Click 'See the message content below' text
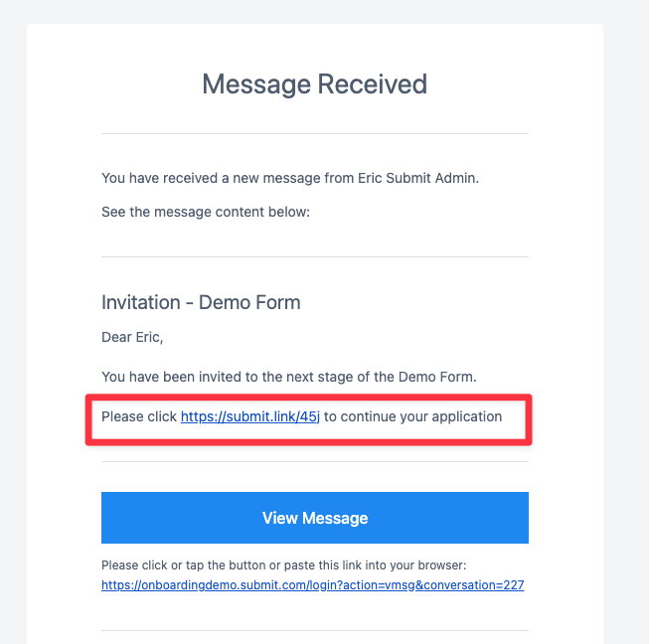The height and width of the screenshot is (644, 649). click(x=206, y=212)
